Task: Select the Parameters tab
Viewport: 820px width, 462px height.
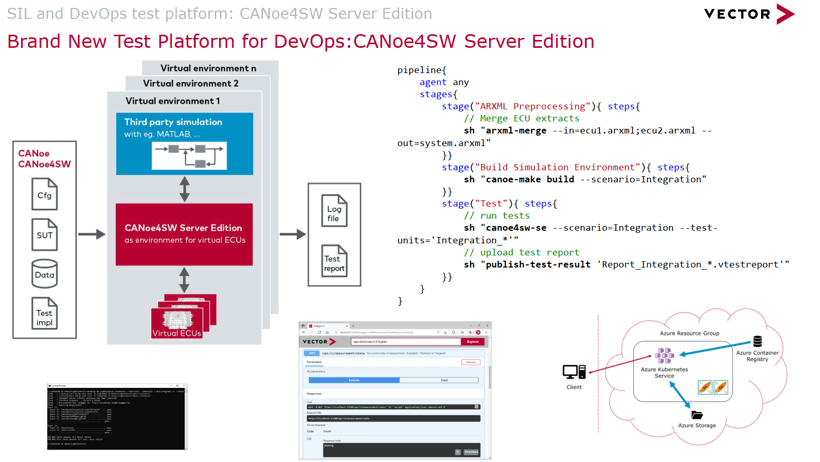Action: (314, 363)
